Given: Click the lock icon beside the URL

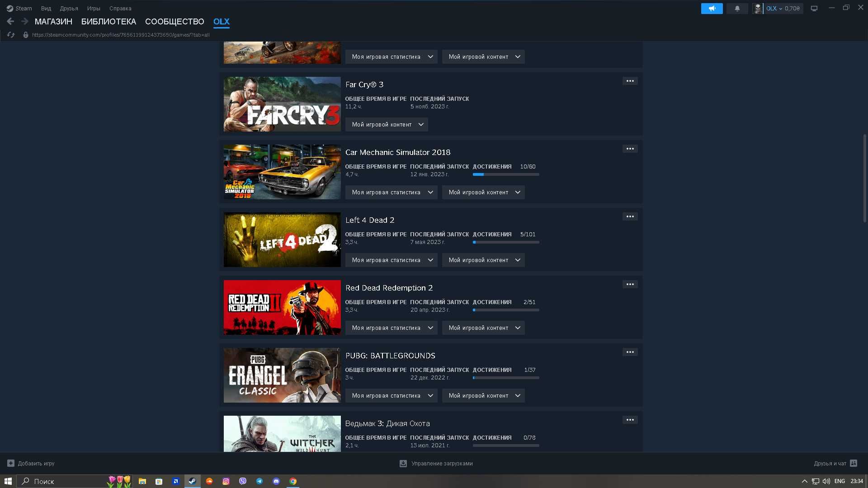Looking at the screenshot, I should point(26,35).
